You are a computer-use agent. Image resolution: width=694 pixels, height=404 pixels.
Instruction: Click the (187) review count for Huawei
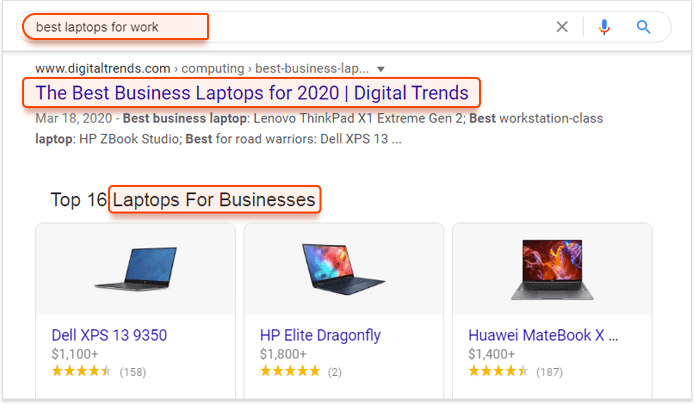[549, 372]
